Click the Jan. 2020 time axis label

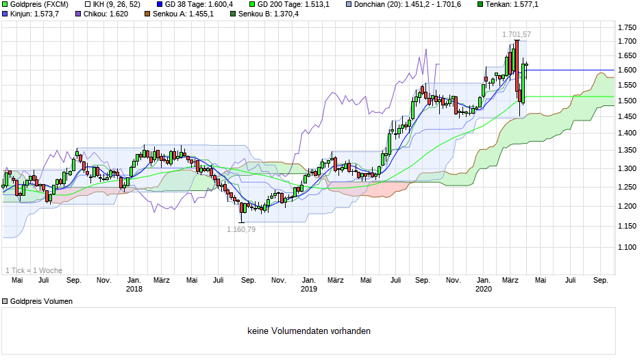(484, 285)
